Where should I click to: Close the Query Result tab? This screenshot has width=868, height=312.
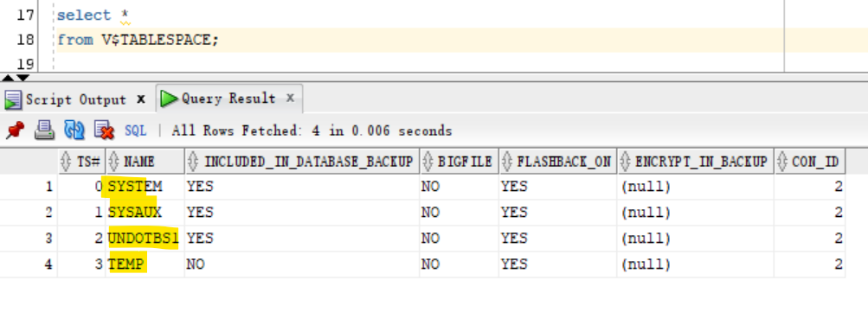tap(290, 99)
